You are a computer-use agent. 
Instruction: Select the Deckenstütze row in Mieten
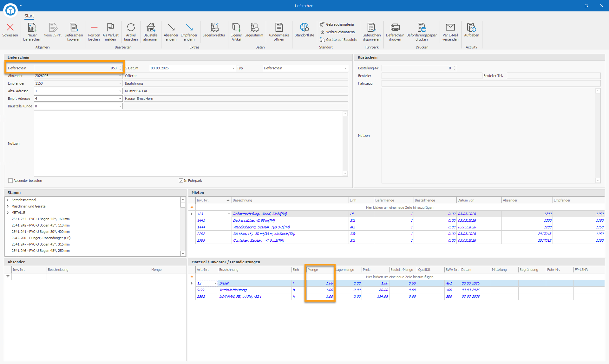400,220
